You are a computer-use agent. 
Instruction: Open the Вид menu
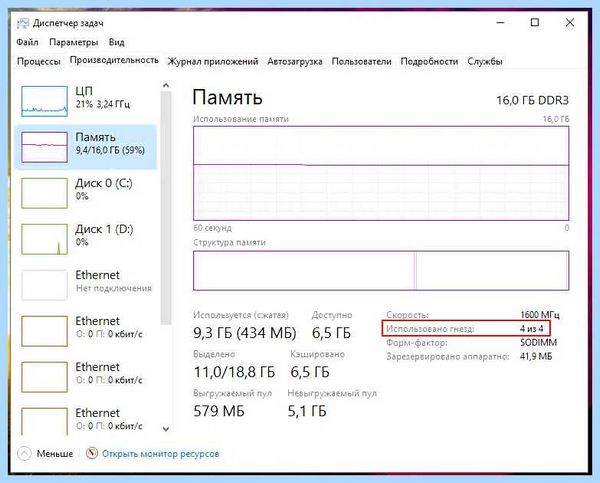[x=116, y=42]
